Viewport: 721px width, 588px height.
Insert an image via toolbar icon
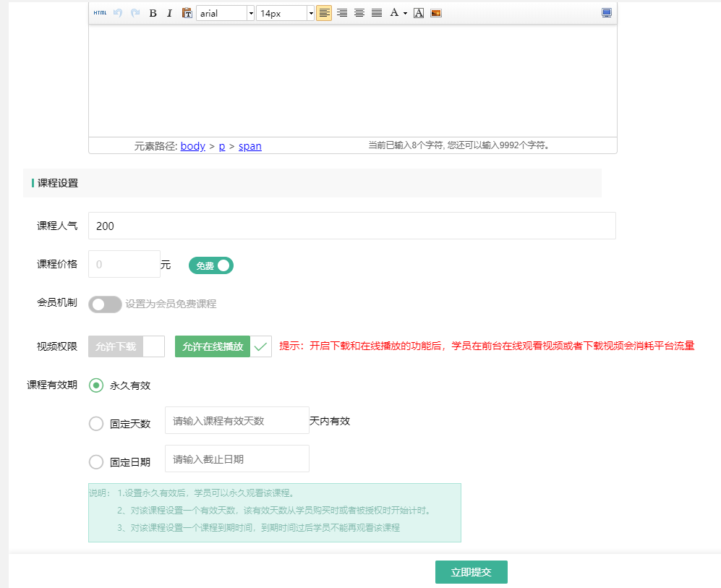pyautogui.click(x=436, y=13)
